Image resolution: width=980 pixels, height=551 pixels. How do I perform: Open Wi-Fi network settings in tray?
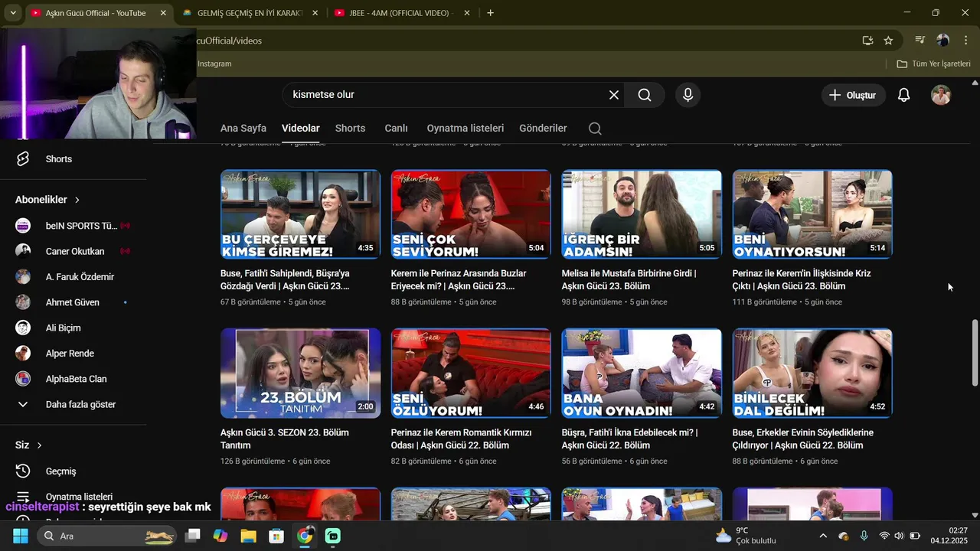tap(884, 536)
